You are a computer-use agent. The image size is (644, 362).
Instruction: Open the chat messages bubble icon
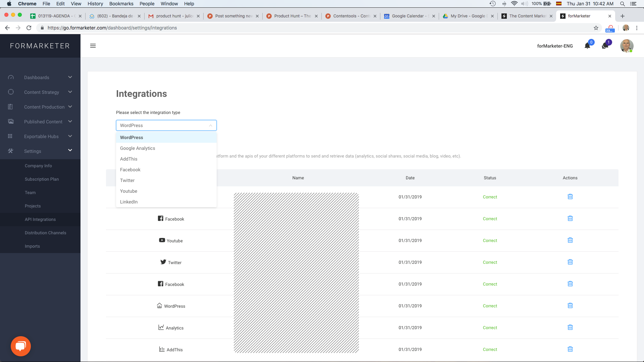tap(605, 46)
